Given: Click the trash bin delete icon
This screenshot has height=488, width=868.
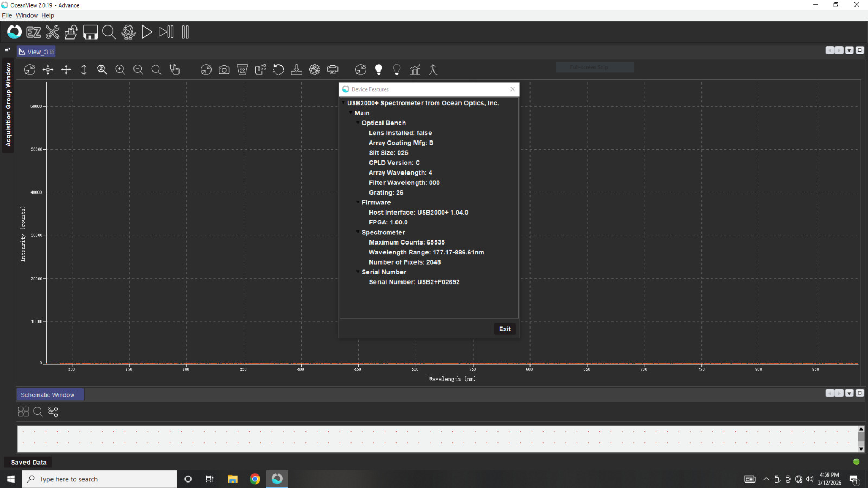Looking at the screenshot, I should click(x=242, y=70).
